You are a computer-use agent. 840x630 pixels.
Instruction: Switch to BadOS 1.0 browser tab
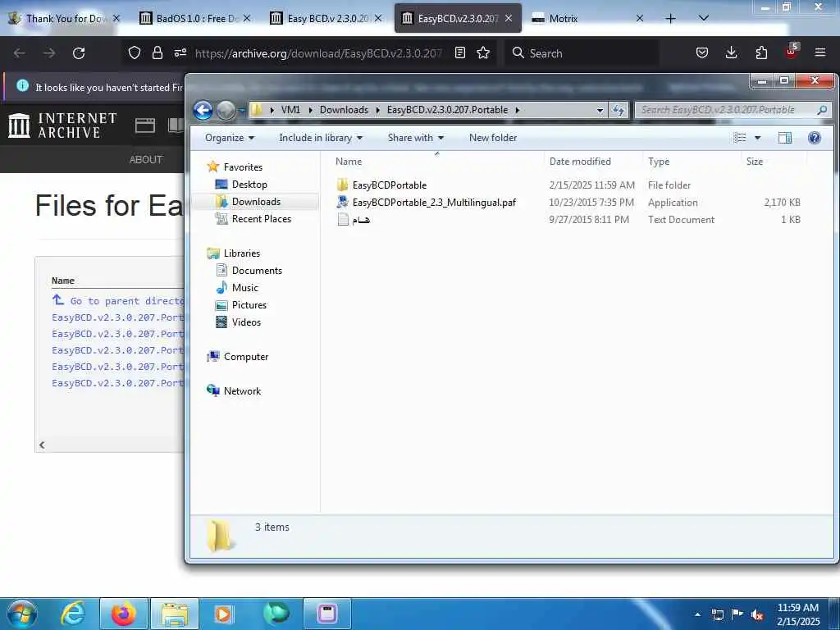195,18
